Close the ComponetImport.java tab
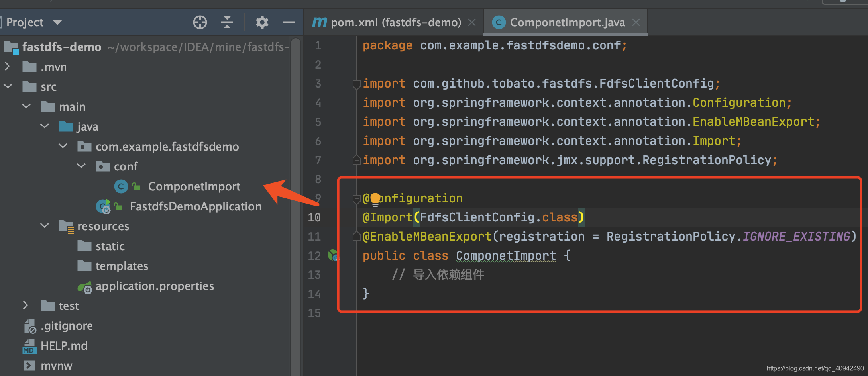 636,22
